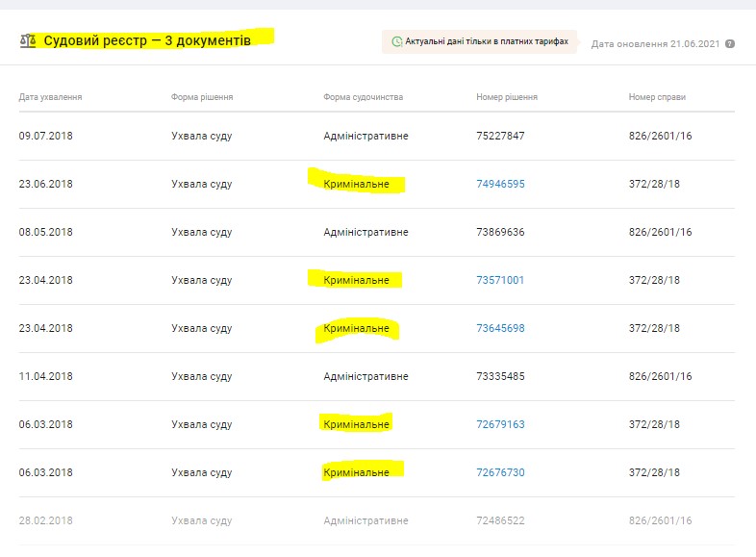
Task: Open decision link 74946595
Action: point(500,184)
